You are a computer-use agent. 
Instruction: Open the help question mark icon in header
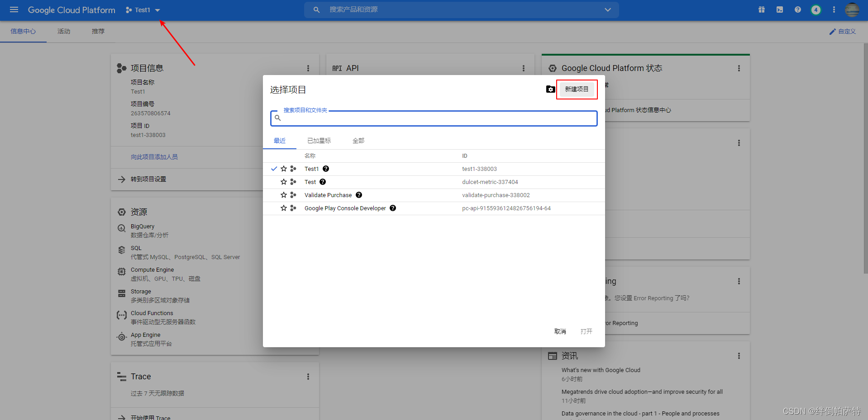[x=798, y=9]
